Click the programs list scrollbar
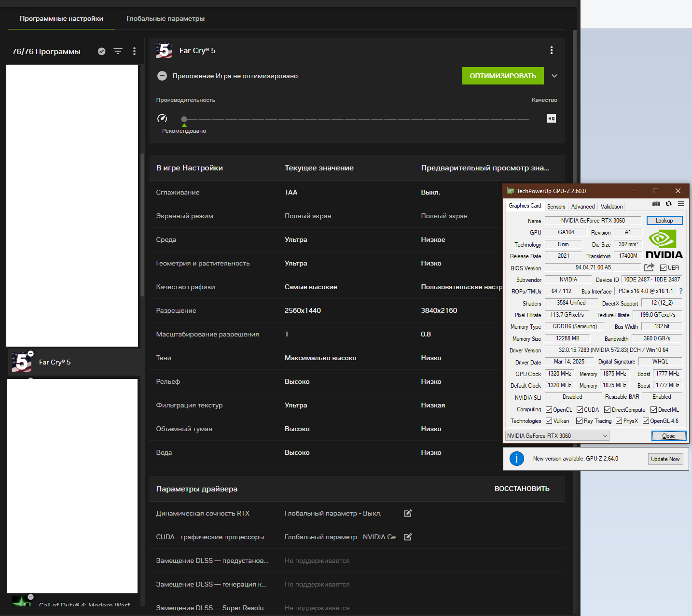Viewport: 692px width, 616px height. point(142,225)
